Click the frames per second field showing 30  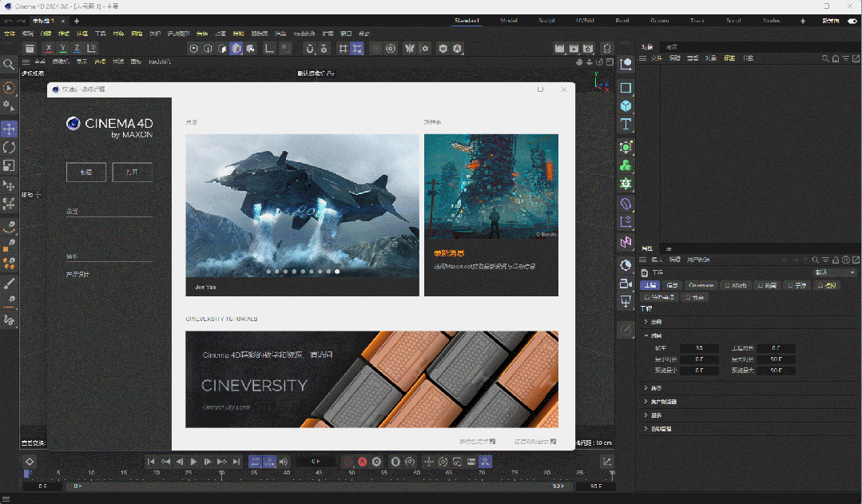pos(699,348)
